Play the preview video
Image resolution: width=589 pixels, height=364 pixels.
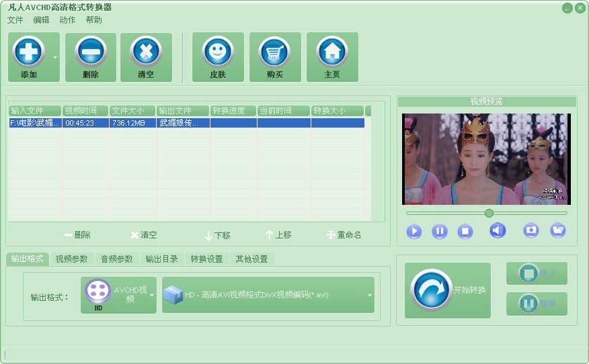point(414,231)
